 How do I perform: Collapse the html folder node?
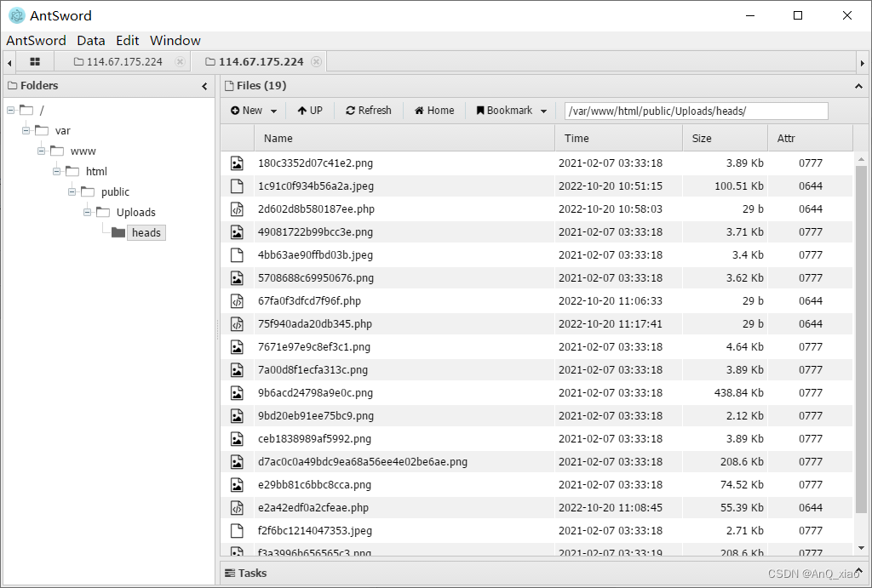click(57, 171)
